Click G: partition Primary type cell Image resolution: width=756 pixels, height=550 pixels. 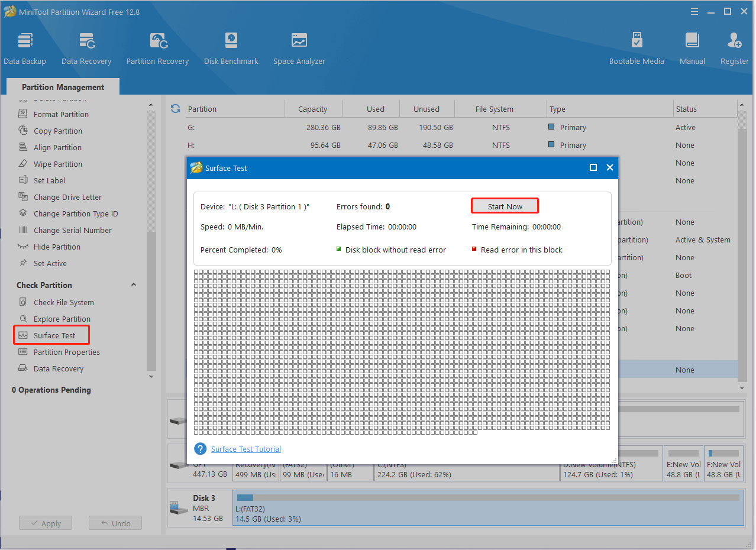(567, 127)
